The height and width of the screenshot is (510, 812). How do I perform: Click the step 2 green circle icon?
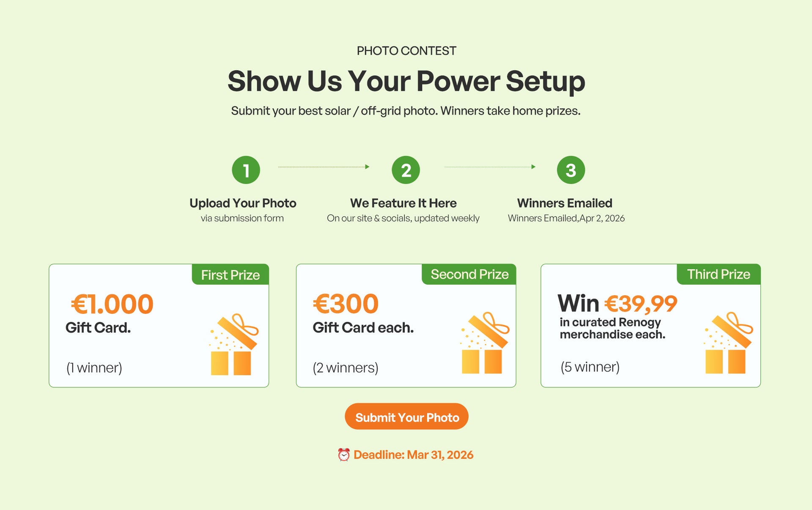[406, 170]
